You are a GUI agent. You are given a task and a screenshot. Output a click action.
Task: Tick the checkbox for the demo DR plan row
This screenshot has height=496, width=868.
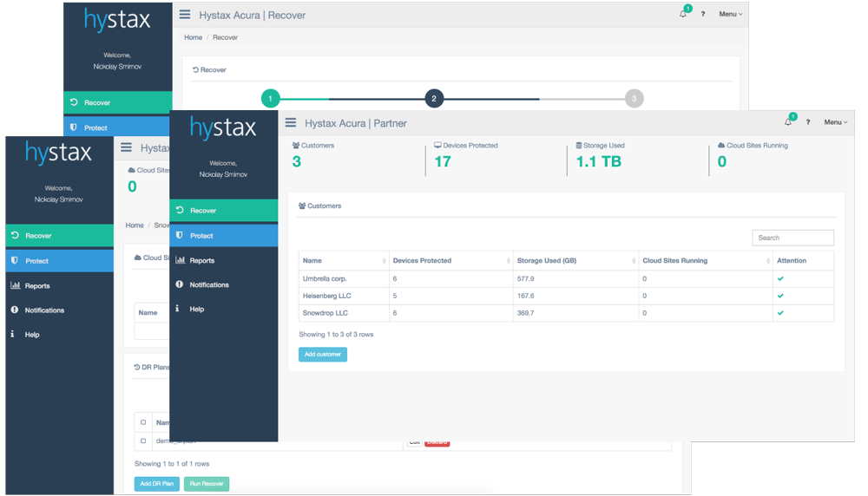click(143, 441)
